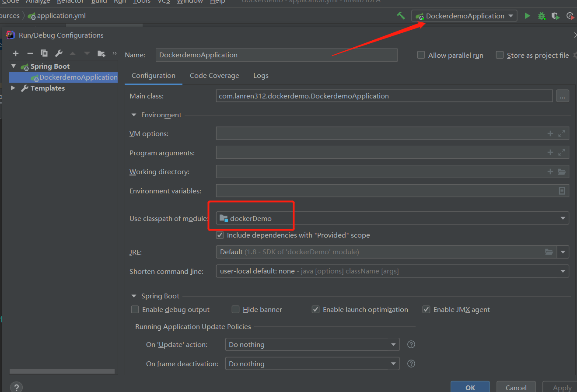Click the Build project hammer icon
The height and width of the screenshot is (392, 577).
tap(401, 16)
